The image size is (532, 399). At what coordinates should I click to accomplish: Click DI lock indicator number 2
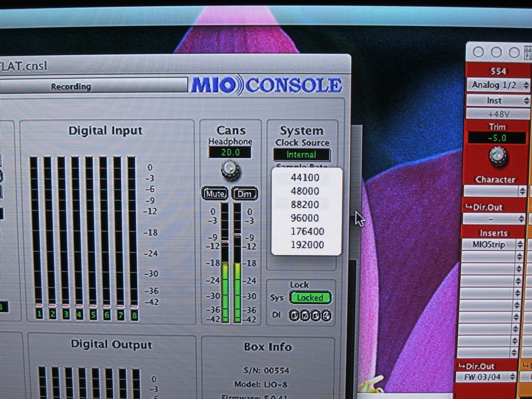(304, 315)
